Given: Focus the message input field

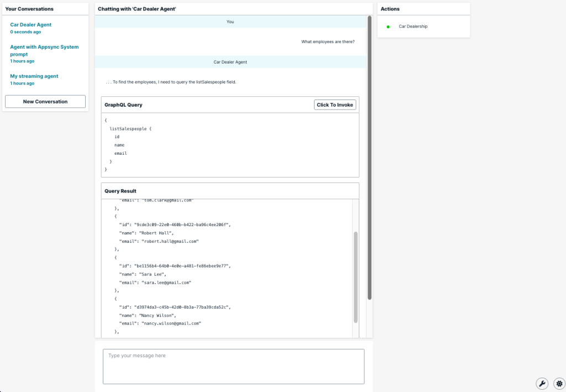Looking at the screenshot, I should 233,366.
